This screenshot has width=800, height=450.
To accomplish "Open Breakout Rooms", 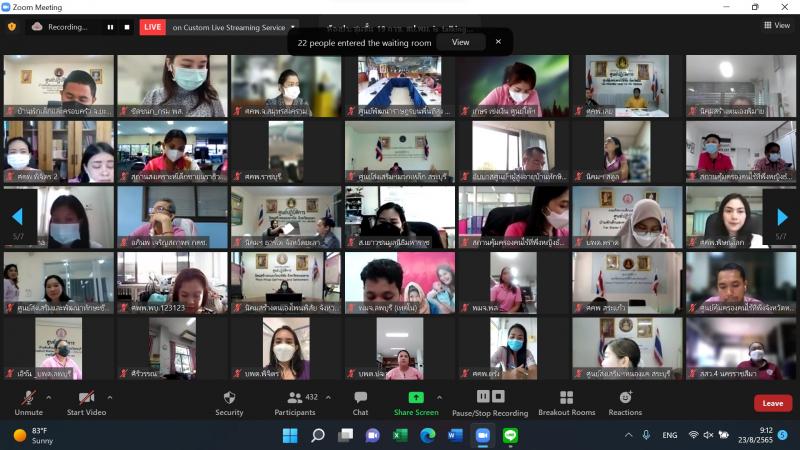I will click(x=566, y=403).
